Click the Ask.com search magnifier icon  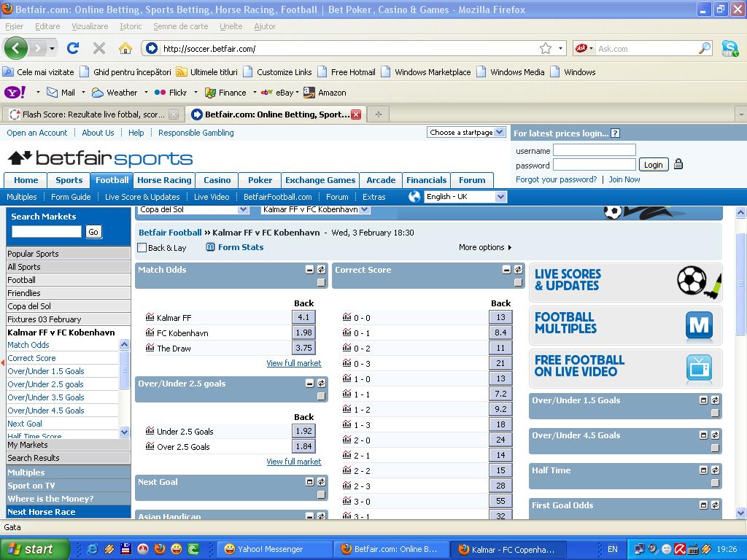[705, 48]
